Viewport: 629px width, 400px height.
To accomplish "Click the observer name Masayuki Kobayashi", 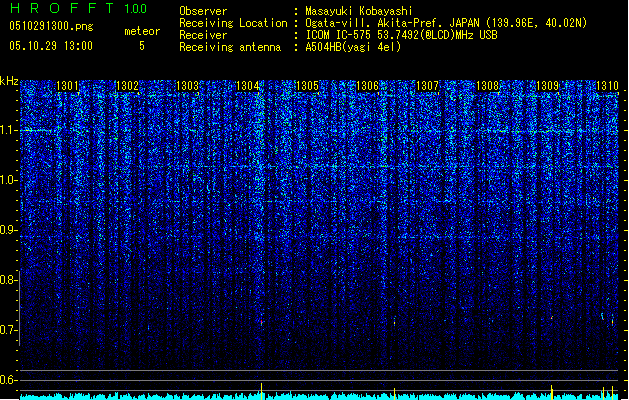I will tap(359, 11).
